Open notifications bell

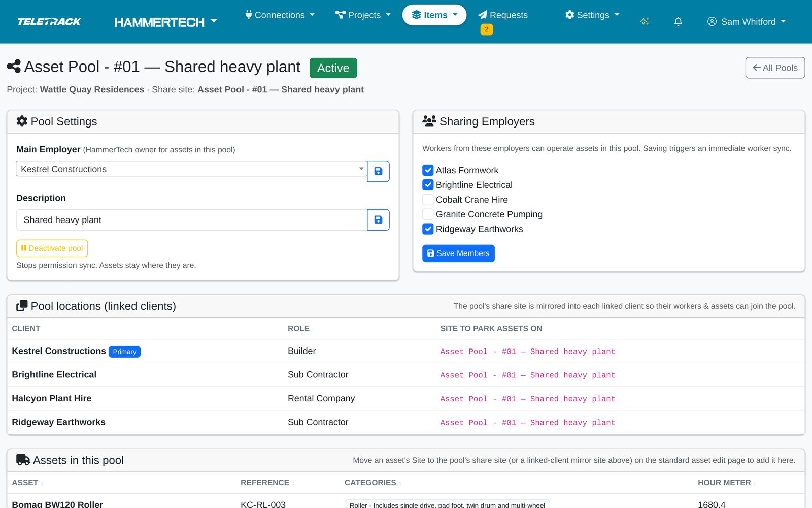(678, 21)
